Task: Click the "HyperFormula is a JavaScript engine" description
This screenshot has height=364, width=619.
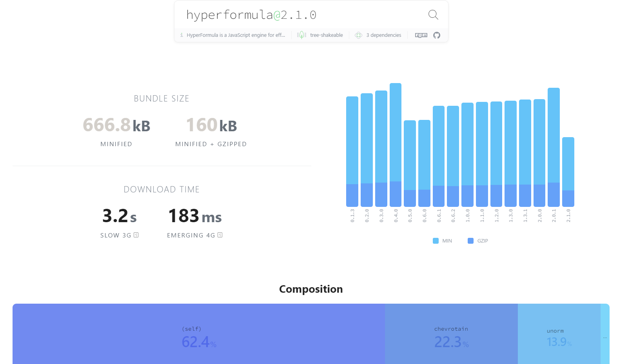Action: (236, 35)
